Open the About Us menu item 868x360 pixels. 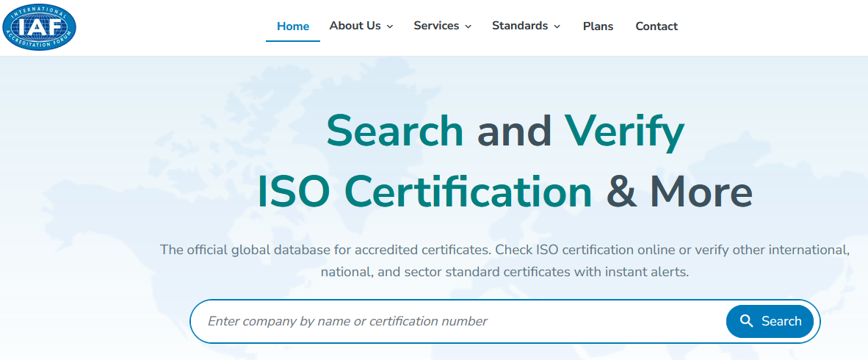355,26
